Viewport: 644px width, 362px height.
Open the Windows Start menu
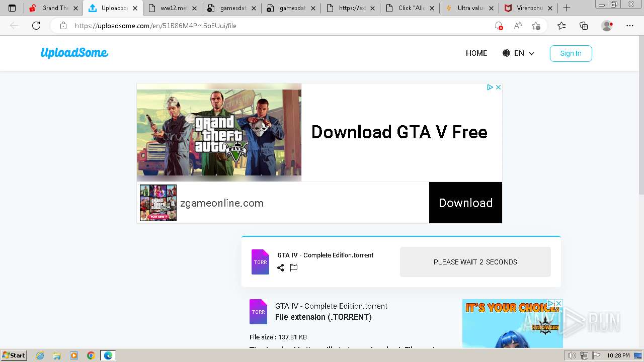click(x=14, y=355)
